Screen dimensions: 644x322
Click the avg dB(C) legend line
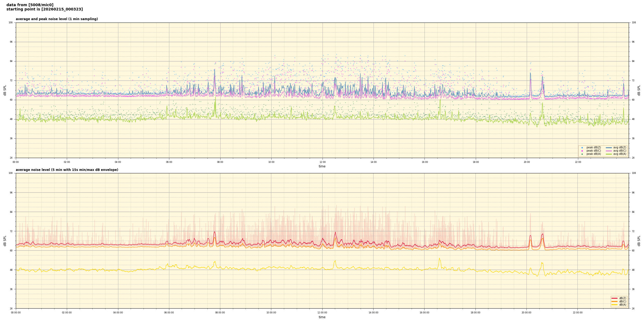point(609,151)
